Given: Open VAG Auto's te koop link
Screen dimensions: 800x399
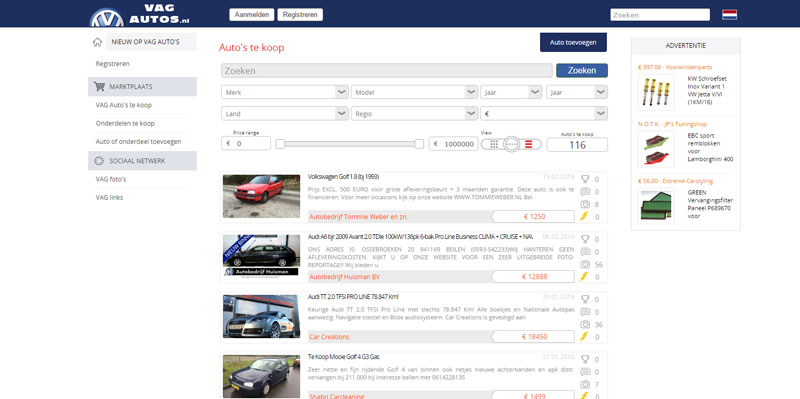Looking at the screenshot, I should (123, 105).
